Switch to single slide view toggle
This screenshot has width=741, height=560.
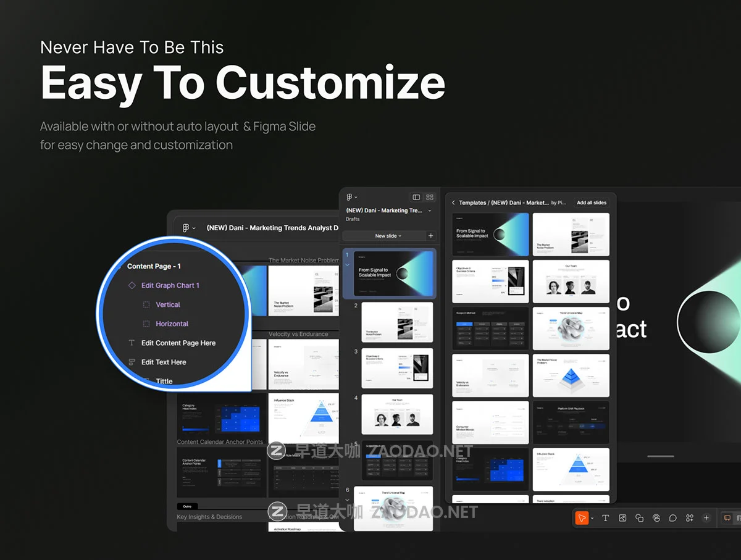point(416,197)
